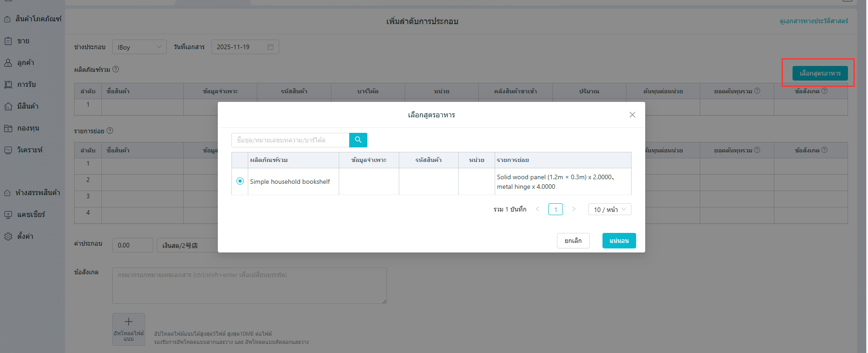Click help icon next to ผลิตภัณฑ์รวม

[116, 69]
